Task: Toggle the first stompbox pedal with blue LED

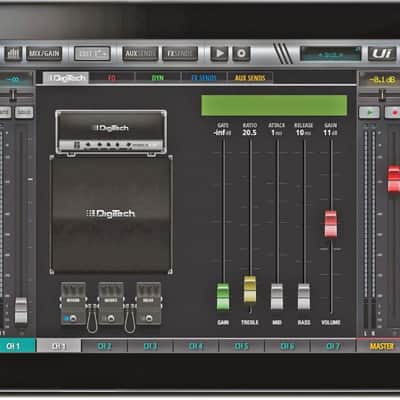Action: 73,303
